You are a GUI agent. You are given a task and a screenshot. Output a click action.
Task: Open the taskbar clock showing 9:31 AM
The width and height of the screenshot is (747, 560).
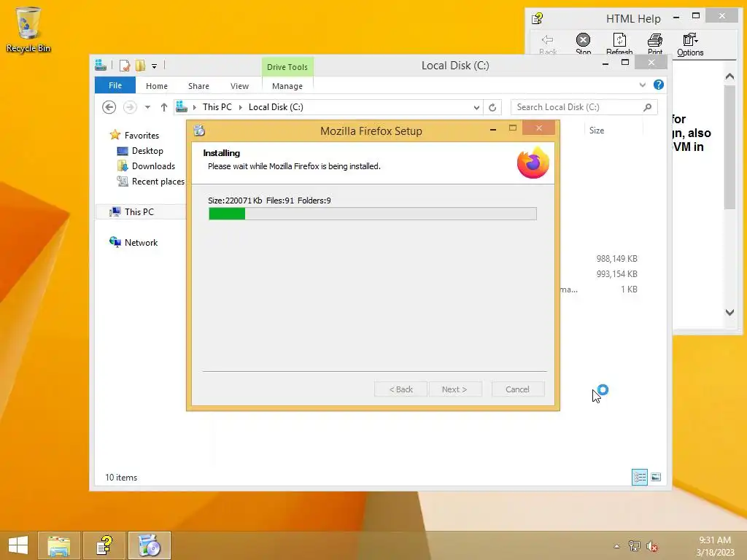pyautogui.click(x=715, y=546)
